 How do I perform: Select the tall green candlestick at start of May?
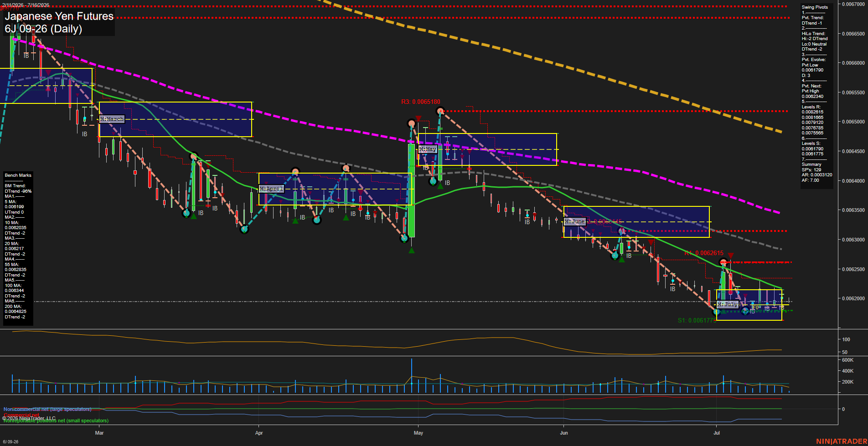[412, 190]
